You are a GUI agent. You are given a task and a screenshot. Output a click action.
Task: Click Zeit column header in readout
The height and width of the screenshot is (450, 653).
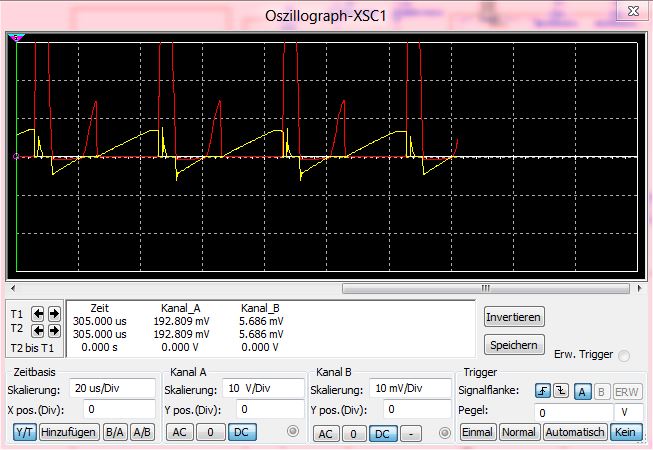(100, 308)
